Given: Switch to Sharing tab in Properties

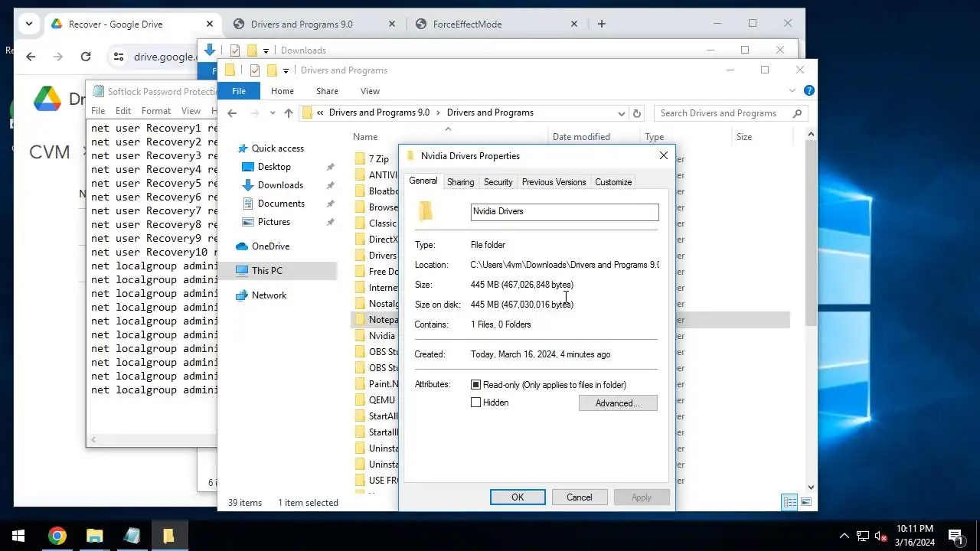Looking at the screenshot, I should pyautogui.click(x=460, y=182).
